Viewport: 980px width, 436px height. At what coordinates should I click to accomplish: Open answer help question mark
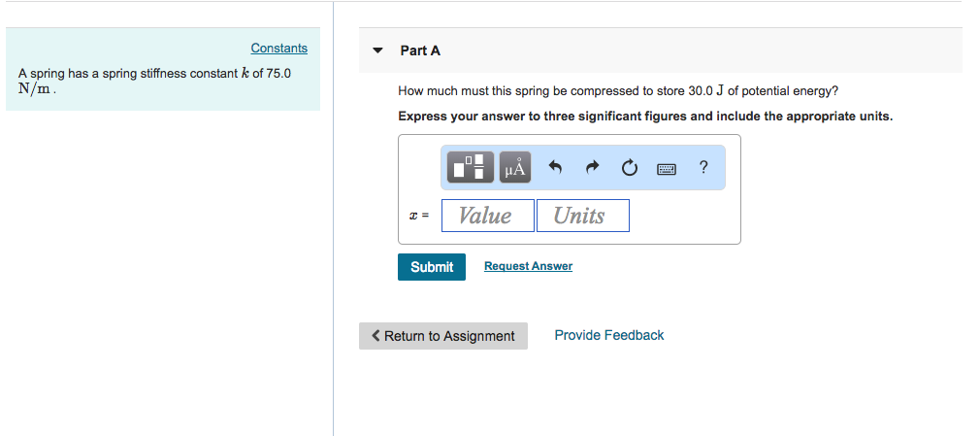(703, 168)
